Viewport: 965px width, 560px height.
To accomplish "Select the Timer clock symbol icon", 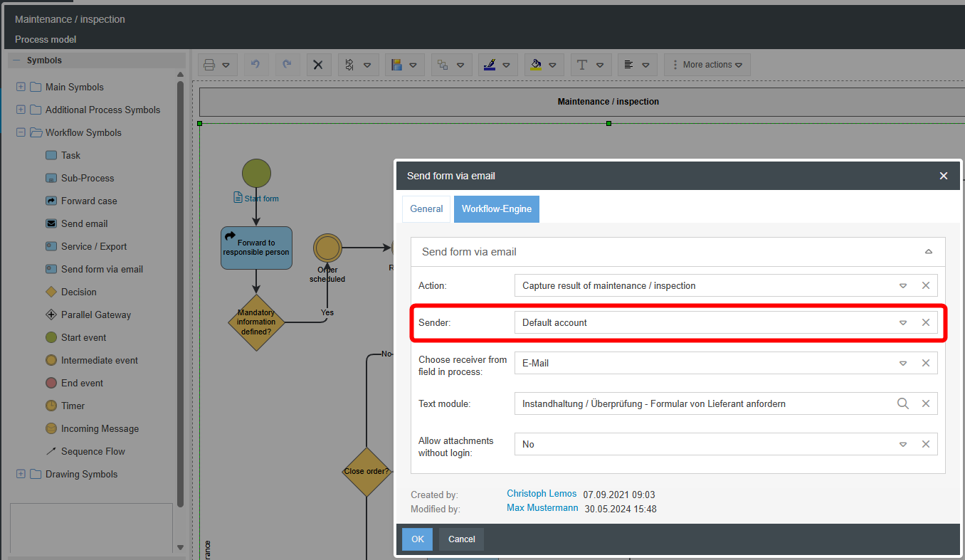I will tap(51, 406).
